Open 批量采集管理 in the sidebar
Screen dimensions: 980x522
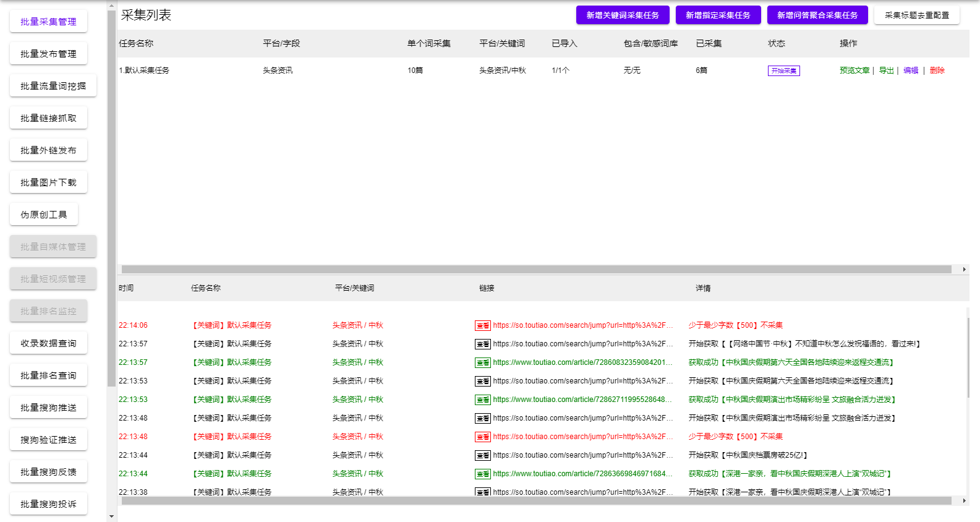coord(48,22)
